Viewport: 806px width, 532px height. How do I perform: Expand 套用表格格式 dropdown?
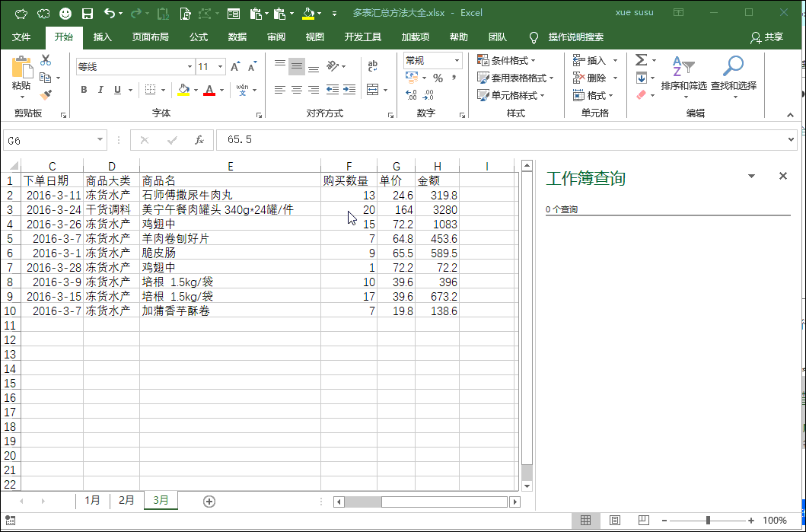click(515, 78)
